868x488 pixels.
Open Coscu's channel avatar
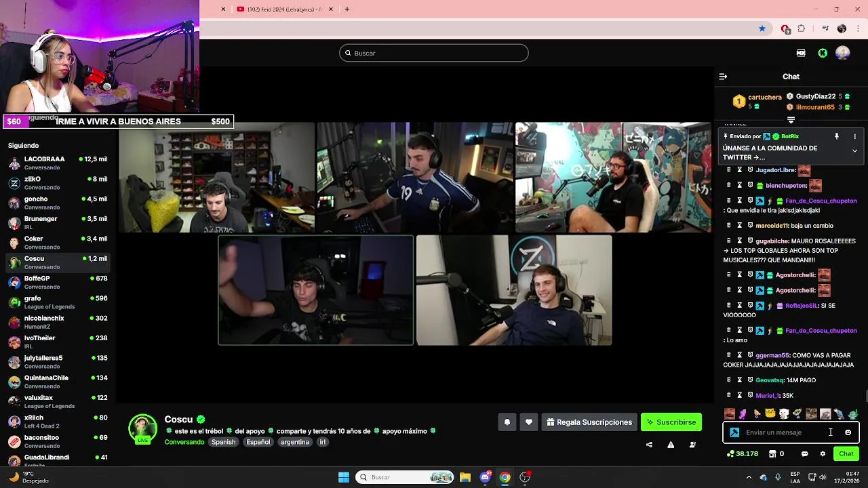142,429
